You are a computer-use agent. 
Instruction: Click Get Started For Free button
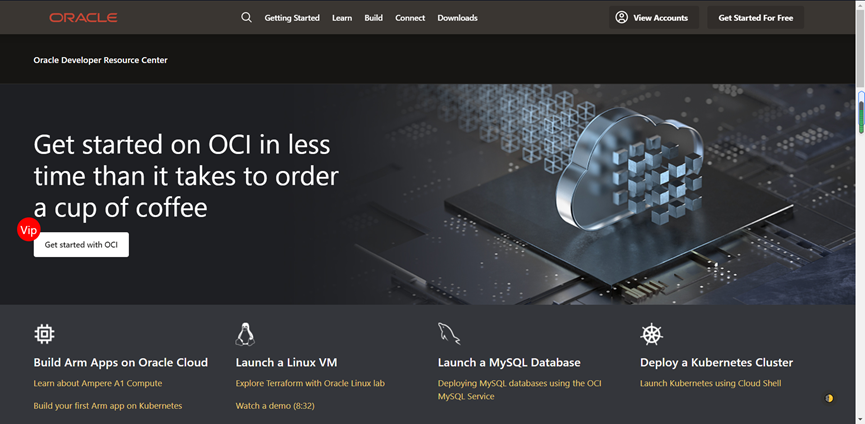click(x=755, y=18)
